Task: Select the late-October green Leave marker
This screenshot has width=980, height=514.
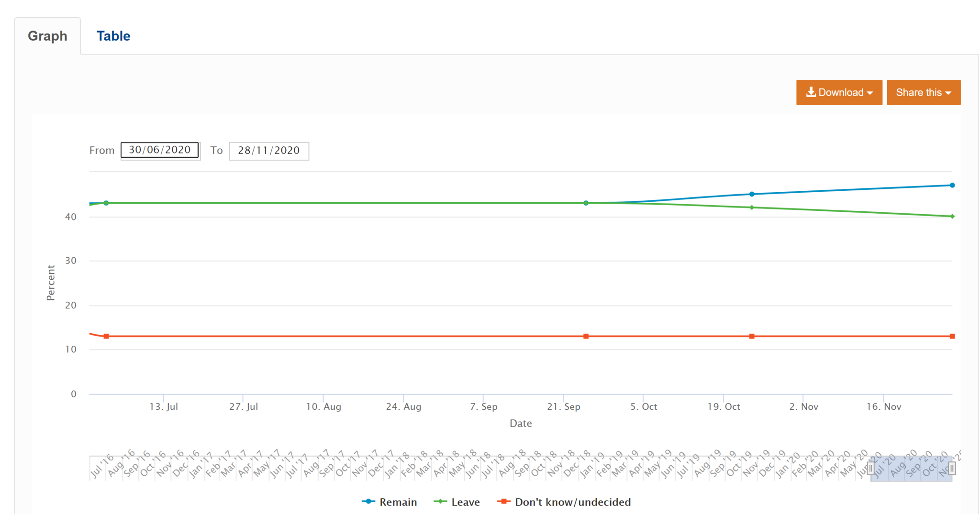Action: [x=752, y=208]
